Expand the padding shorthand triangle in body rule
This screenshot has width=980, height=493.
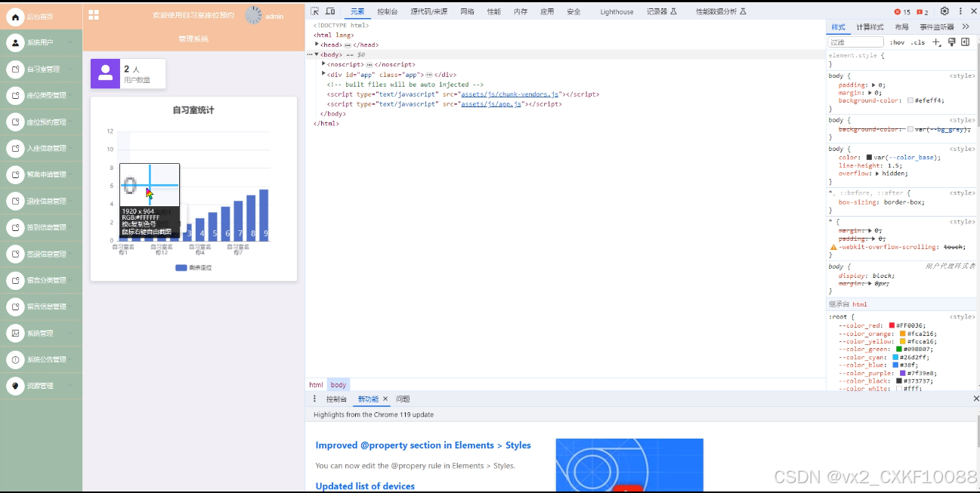(x=873, y=85)
